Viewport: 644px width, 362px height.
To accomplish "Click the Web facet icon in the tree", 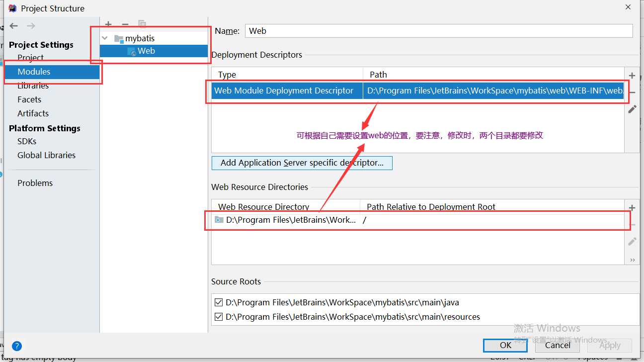I will point(132,51).
